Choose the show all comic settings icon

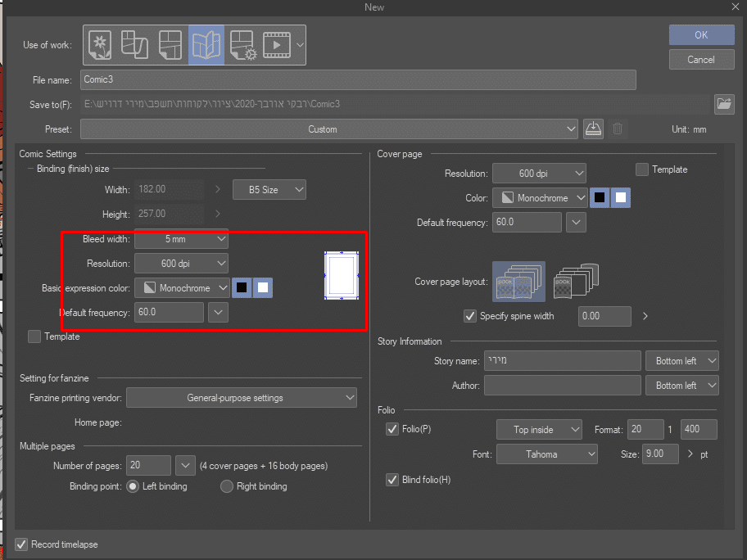coord(243,44)
